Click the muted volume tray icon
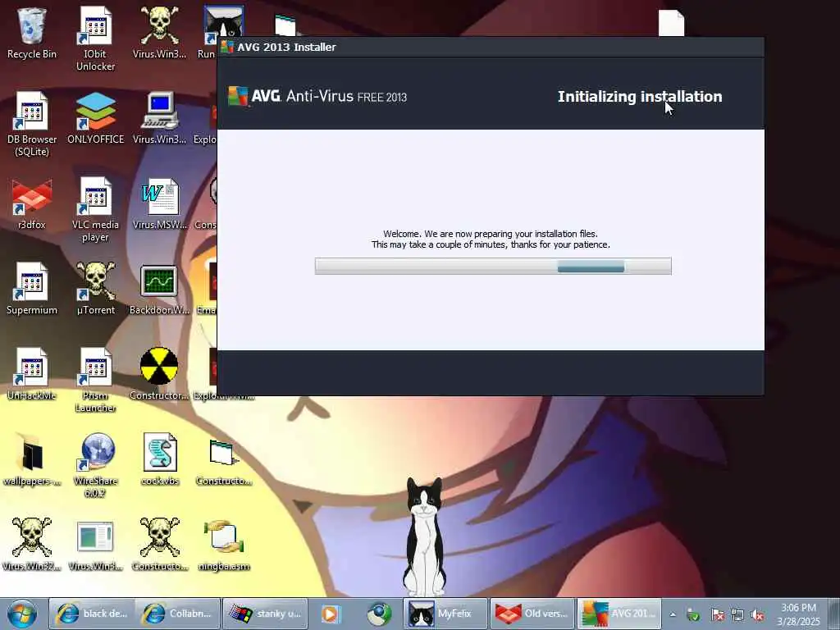The width and height of the screenshot is (840, 630). 757,615
